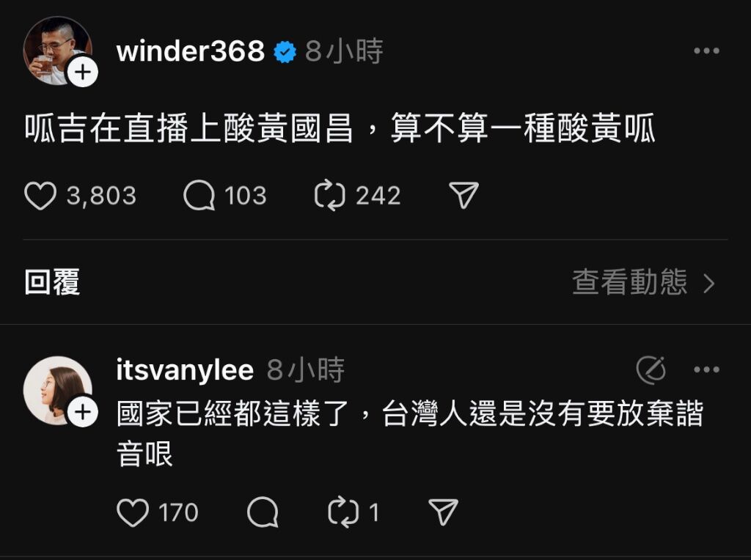Repost itsvanylee's reply
751x560 pixels.
343,512
